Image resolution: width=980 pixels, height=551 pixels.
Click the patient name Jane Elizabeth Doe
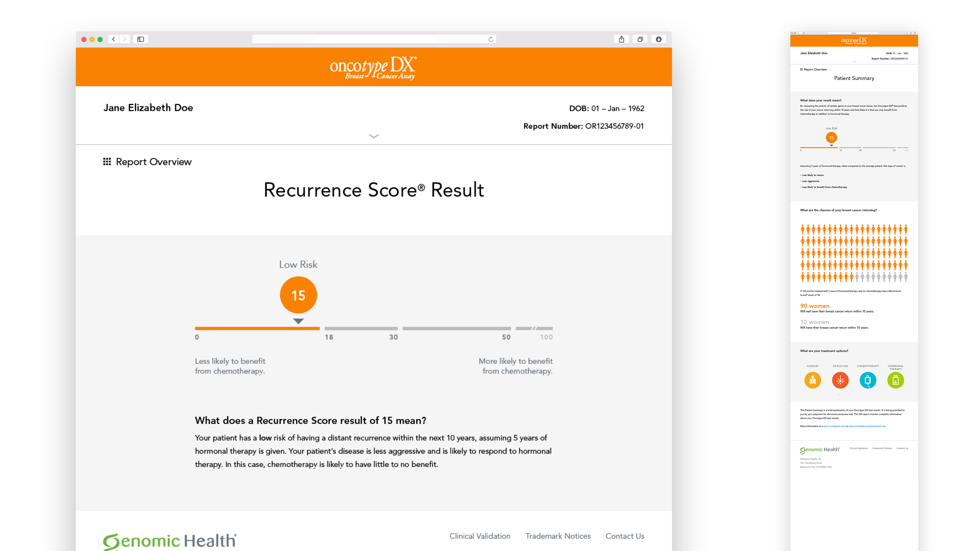click(148, 108)
